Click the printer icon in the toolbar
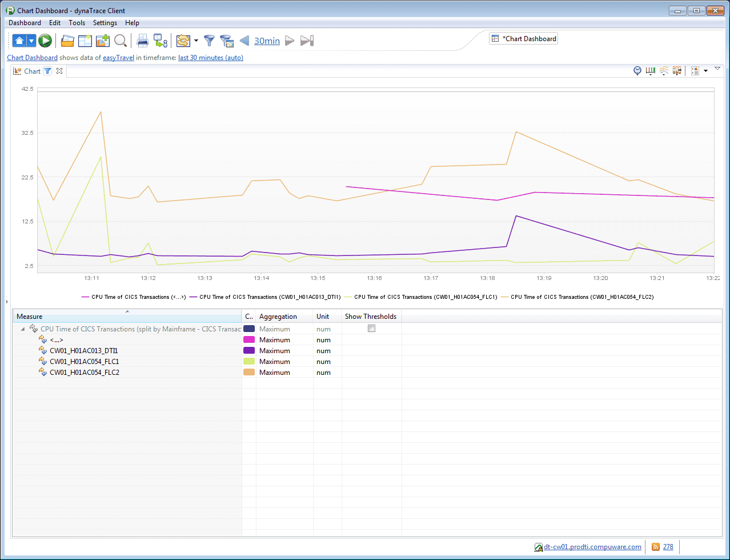The image size is (730, 560). (142, 41)
